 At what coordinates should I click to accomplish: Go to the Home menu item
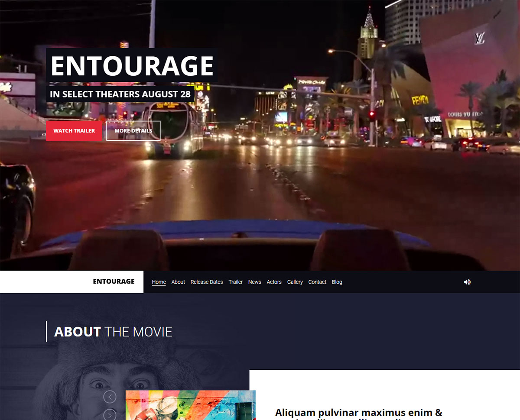pyautogui.click(x=159, y=282)
